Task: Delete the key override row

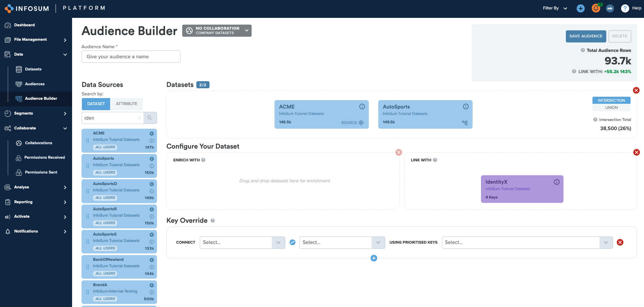Action: click(x=620, y=242)
